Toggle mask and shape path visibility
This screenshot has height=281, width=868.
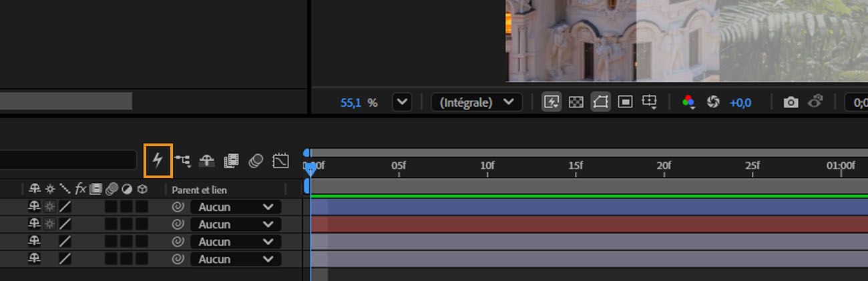click(600, 102)
